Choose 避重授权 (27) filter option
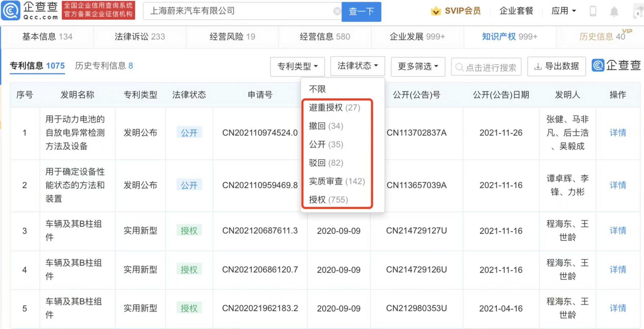 click(x=335, y=107)
